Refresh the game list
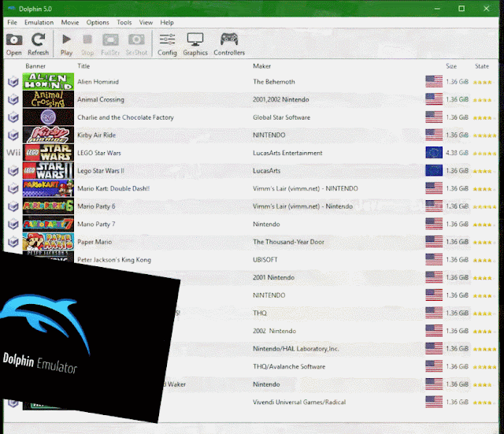Viewport: 504px width, 434px height. click(39, 44)
